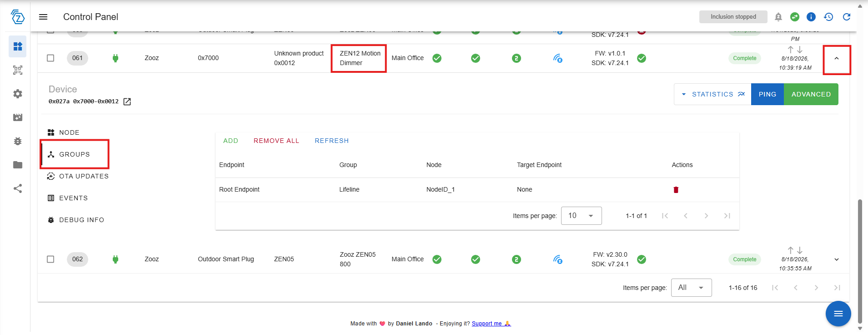The width and height of the screenshot is (868, 335).
Task: Click ADD association button
Action: (x=231, y=141)
